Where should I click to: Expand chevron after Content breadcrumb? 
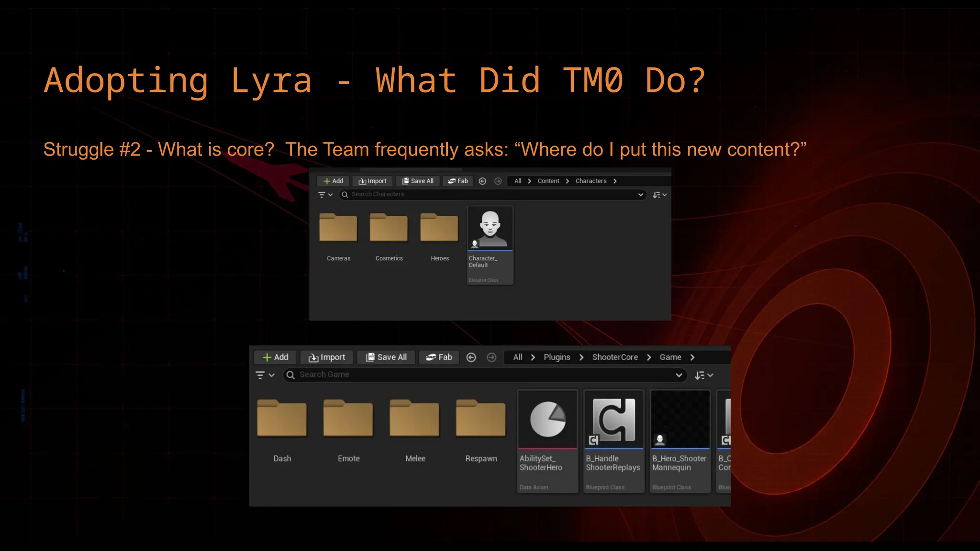point(568,181)
